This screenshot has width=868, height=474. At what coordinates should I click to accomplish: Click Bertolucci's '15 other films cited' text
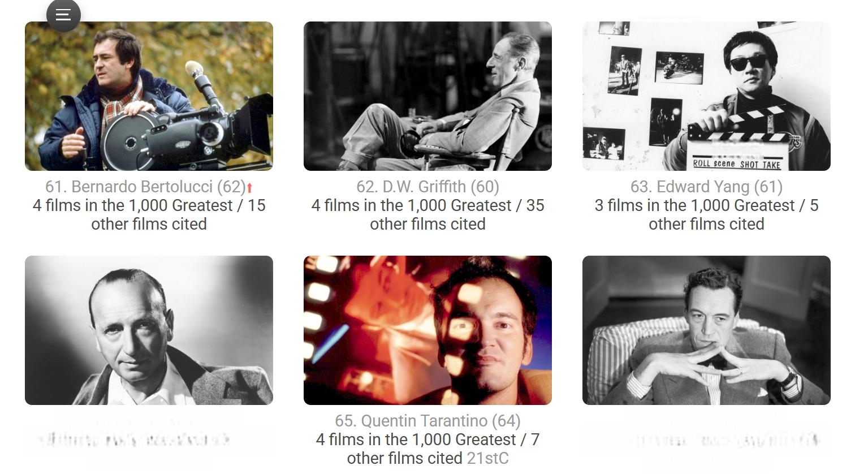(x=178, y=215)
